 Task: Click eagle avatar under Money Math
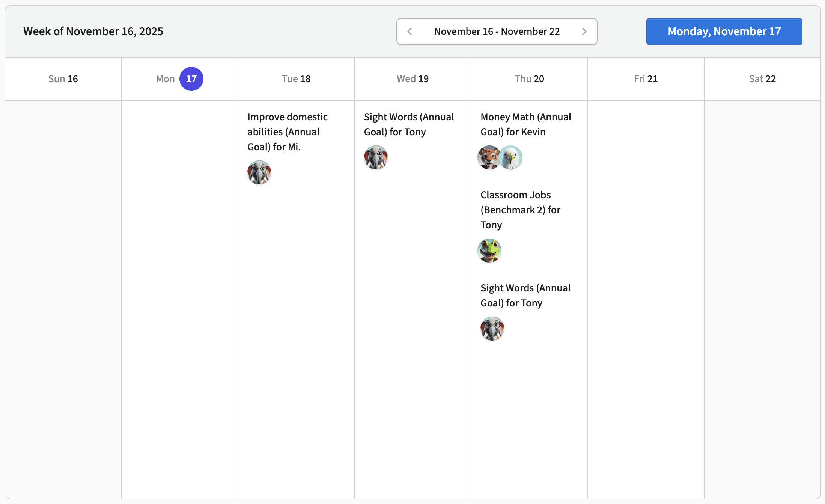[511, 157]
